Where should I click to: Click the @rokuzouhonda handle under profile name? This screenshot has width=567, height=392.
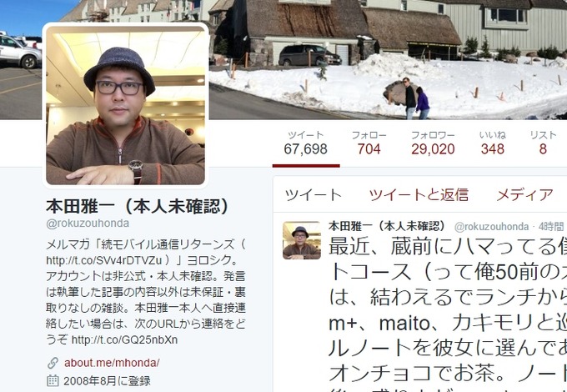click(88, 224)
